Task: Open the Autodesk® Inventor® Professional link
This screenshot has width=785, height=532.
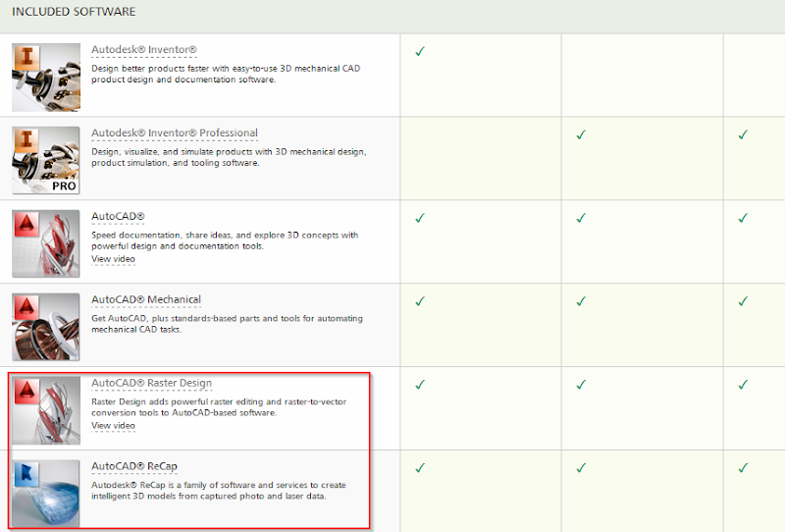Action: [175, 133]
